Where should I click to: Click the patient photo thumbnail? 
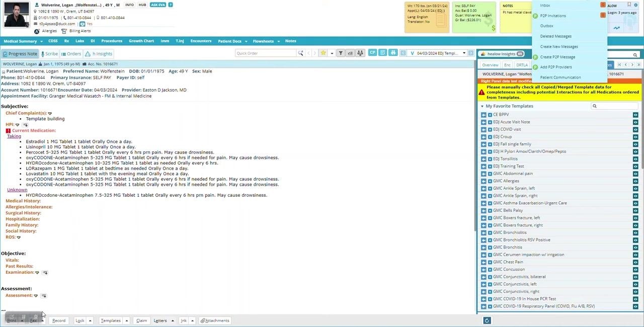(x=17, y=15)
